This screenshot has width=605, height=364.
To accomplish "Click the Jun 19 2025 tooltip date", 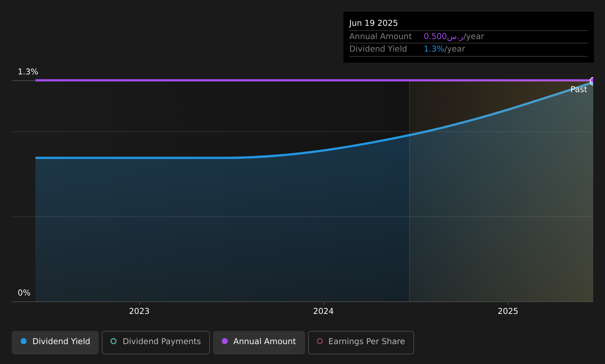I will (x=374, y=23).
